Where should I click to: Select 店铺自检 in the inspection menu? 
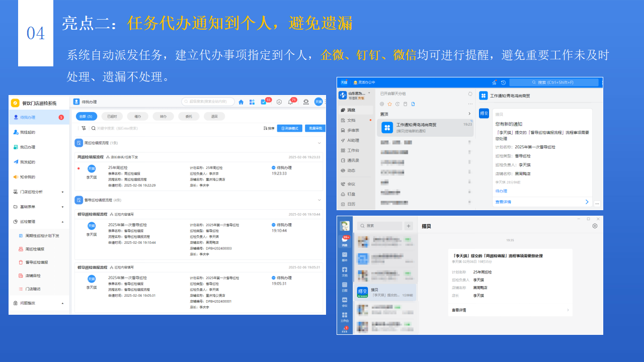point(33,276)
